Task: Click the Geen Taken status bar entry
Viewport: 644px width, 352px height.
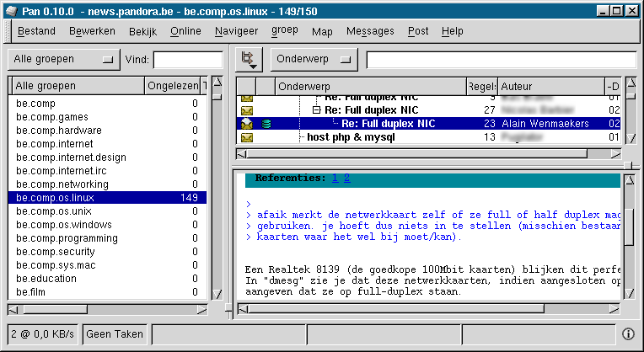Action: coord(115,334)
